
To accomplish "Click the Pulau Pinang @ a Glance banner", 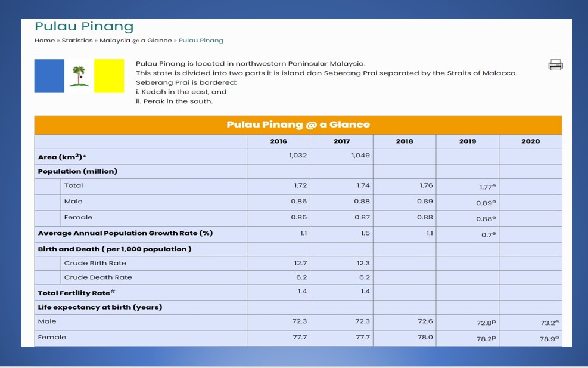I will pyautogui.click(x=298, y=125).
